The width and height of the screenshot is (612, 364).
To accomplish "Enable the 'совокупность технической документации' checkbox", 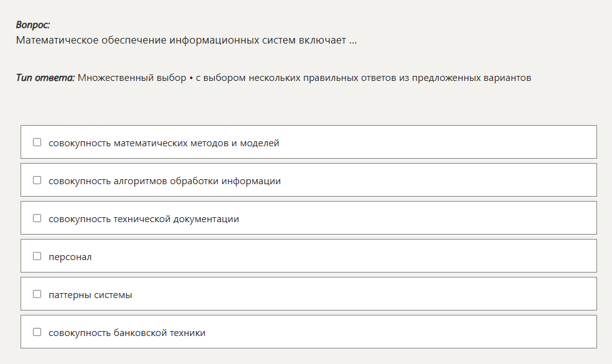I will (x=37, y=218).
